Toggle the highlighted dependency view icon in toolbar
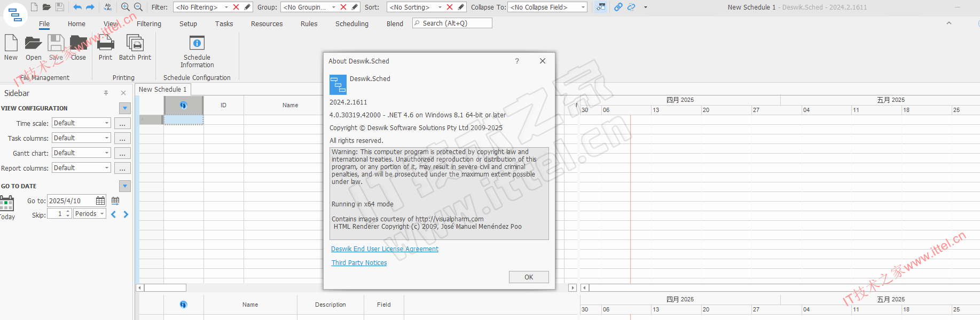This screenshot has width=980, height=320. pyautogui.click(x=601, y=7)
